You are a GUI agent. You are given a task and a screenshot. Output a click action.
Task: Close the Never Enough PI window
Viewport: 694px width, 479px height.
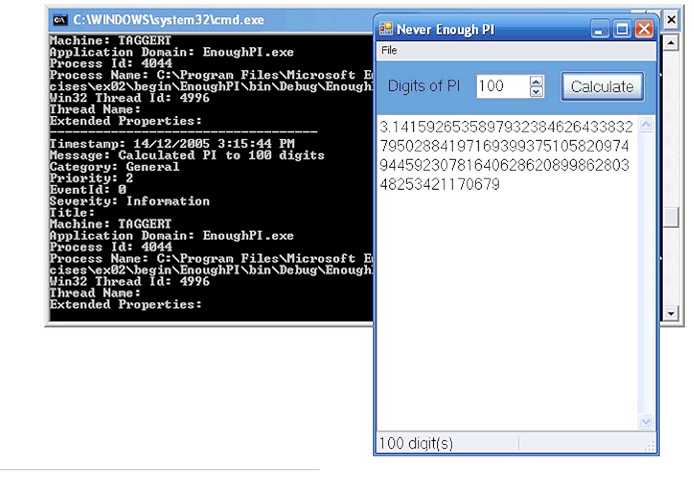[x=644, y=30]
